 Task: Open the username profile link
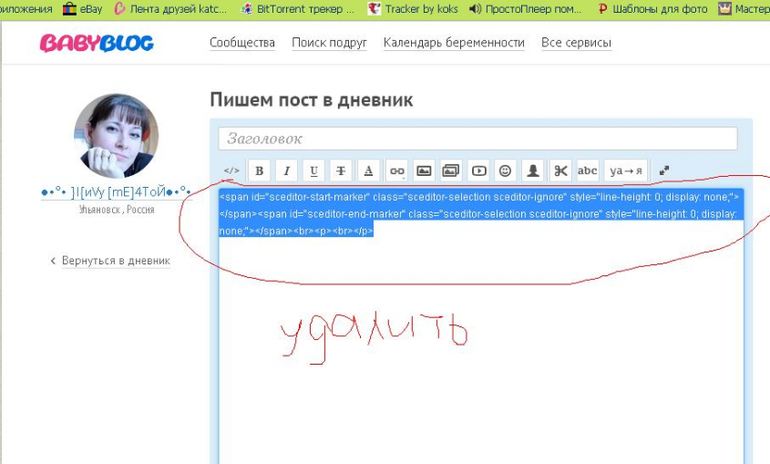(116, 192)
